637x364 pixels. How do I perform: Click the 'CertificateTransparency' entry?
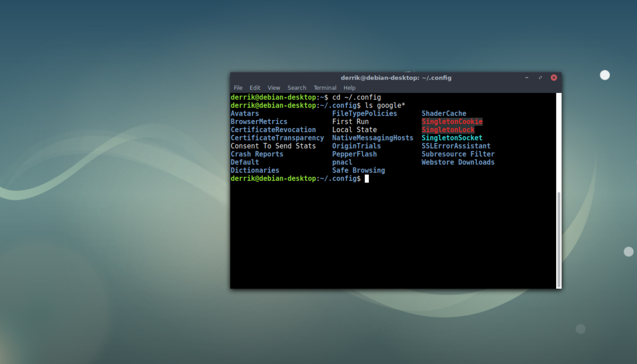point(277,138)
